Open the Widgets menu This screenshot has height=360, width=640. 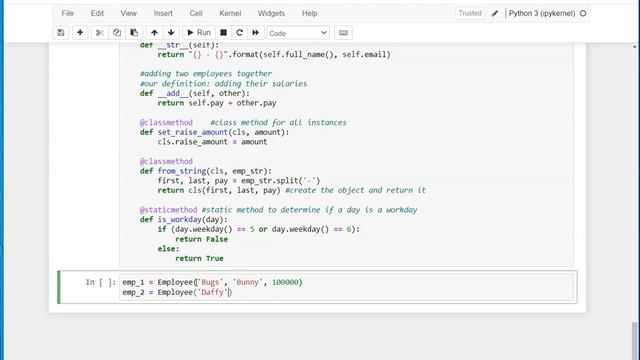(x=271, y=13)
